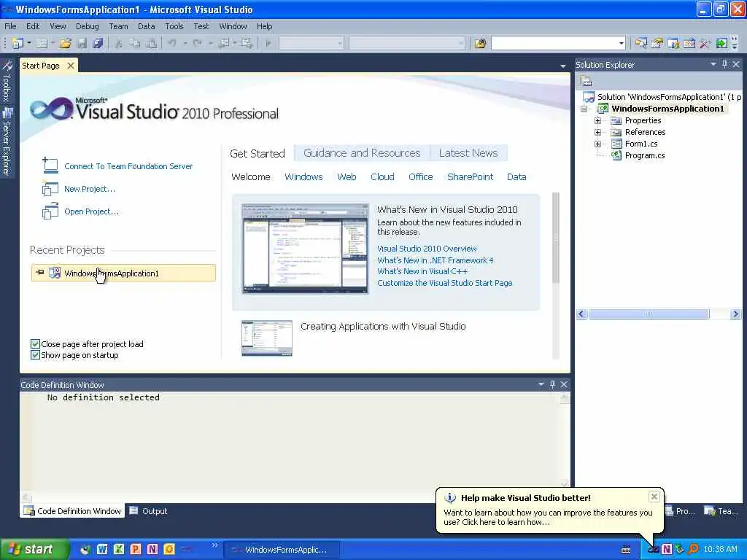Open the File menu
Screen dimensions: 747x560
(x=10, y=26)
